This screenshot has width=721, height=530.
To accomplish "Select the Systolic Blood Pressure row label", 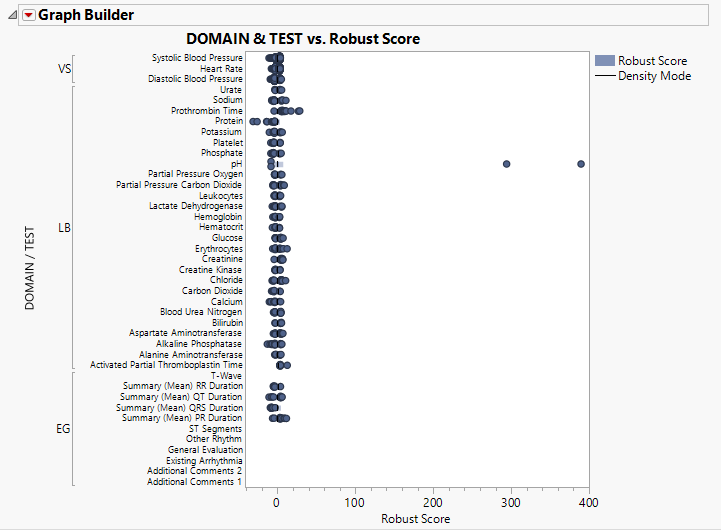I will (x=197, y=58).
